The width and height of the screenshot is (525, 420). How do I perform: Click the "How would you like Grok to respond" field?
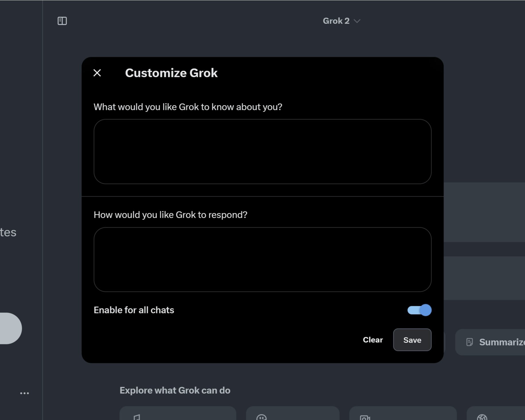[x=262, y=259]
